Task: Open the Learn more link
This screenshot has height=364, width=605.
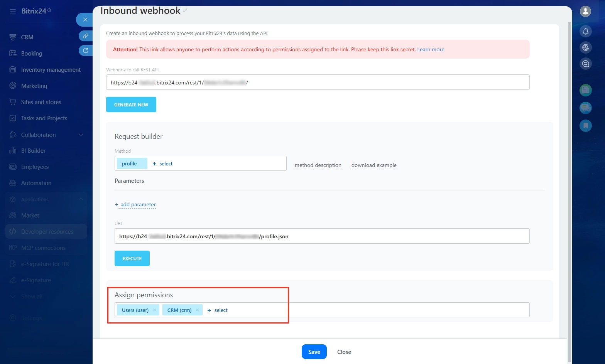Action: point(431,49)
